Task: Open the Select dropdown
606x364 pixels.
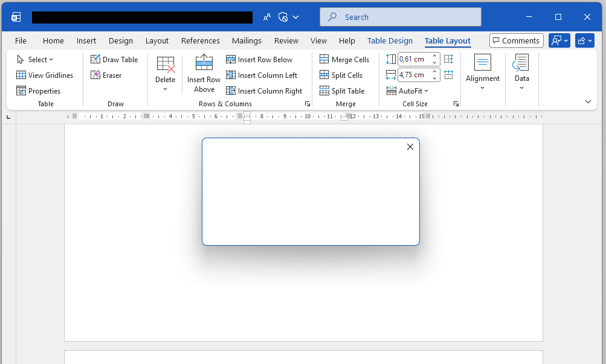Action: coord(35,59)
